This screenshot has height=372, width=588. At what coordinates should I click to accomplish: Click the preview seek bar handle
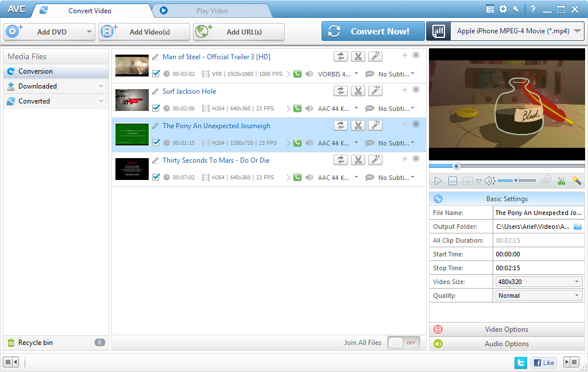click(457, 166)
